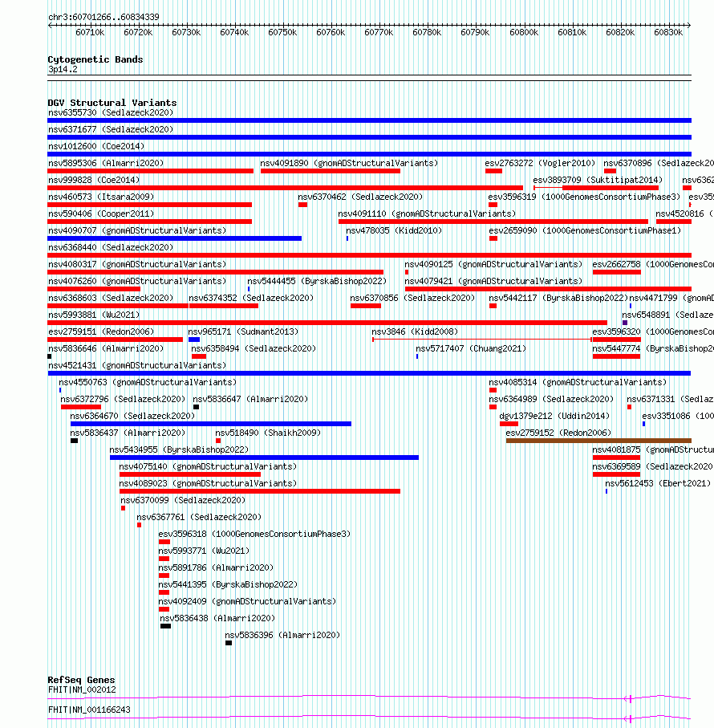Click nsv5444455 (ByrskaBishop2022) label
Viewport: 714px width, 728px height.
point(317,281)
